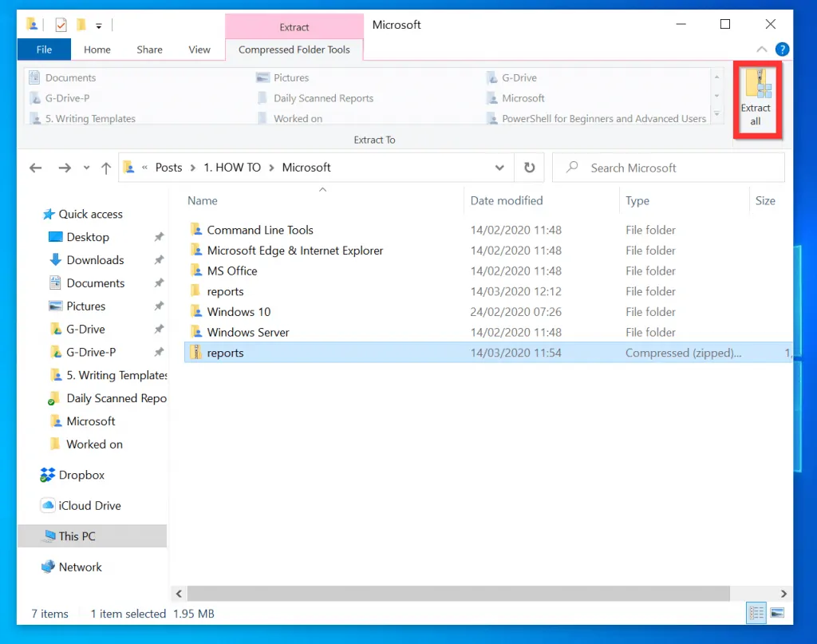Go up one folder with up arrow

click(106, 168)
